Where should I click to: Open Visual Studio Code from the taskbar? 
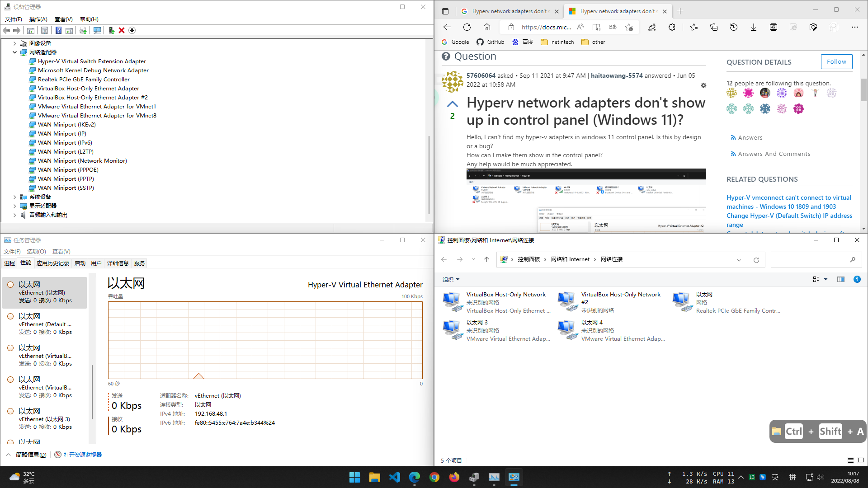coord(395,477)
